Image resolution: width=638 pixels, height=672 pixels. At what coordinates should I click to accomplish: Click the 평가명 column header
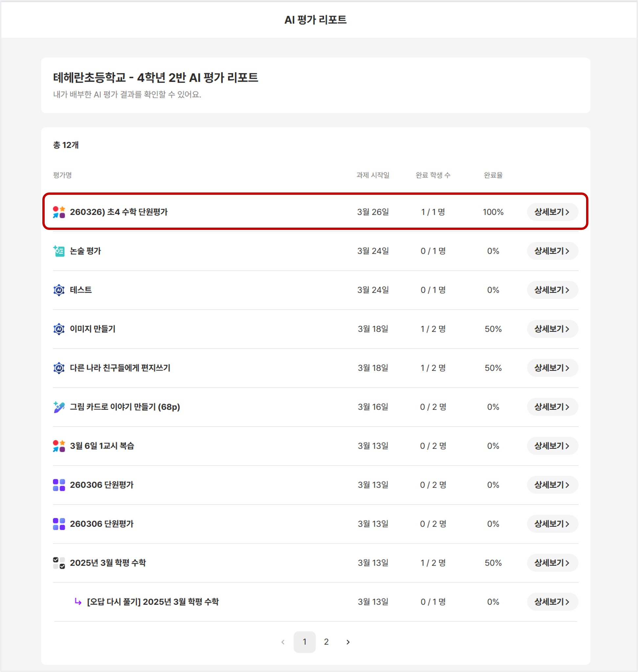pyautogui.click(x=62, y=175)
